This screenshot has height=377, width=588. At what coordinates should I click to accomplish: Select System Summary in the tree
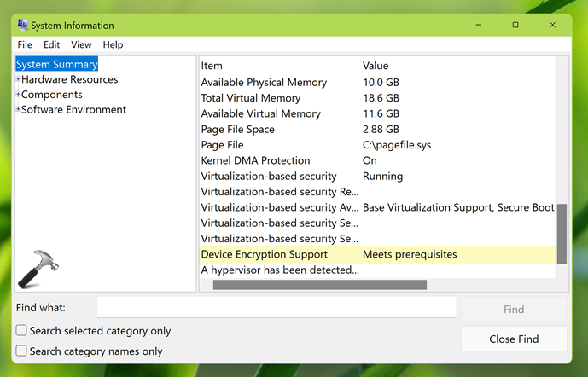coord(57,64)
